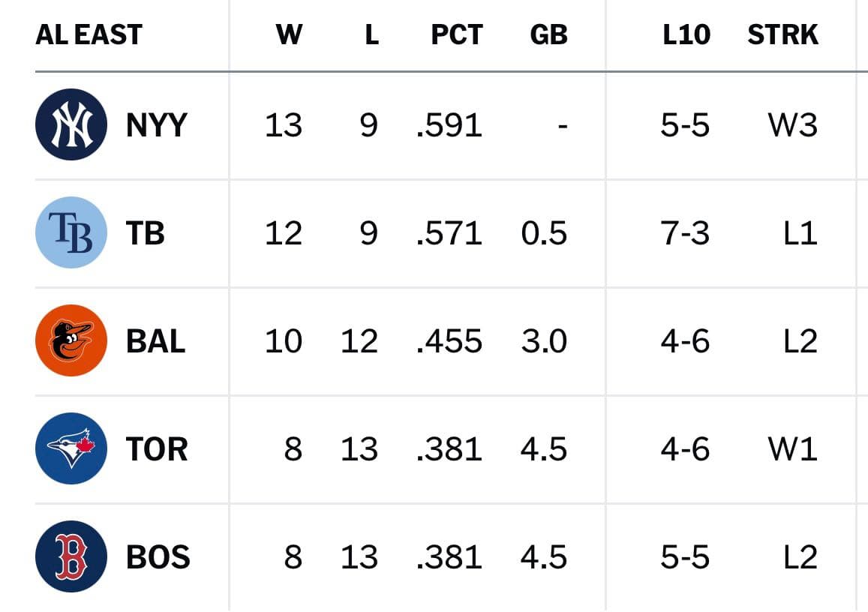Click the Tampa Bay Rays logo

pyautogui.click(x=71, y=232)
